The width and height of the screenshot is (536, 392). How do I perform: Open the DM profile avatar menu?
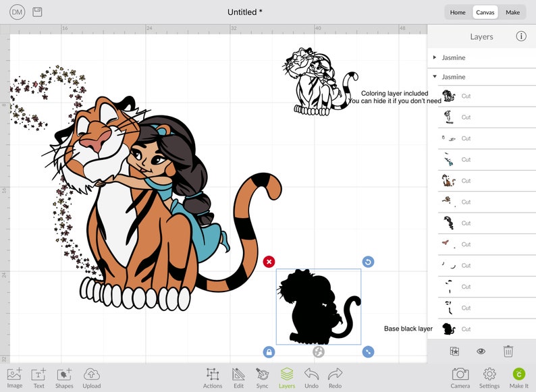pyautogui.click(x=17, y=12)
